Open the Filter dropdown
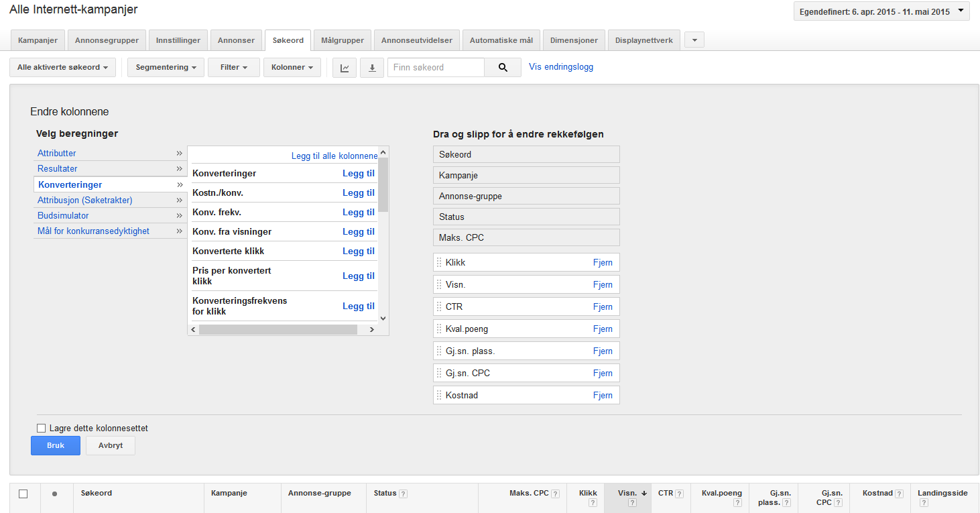The image size is (980, 513). 234,68
